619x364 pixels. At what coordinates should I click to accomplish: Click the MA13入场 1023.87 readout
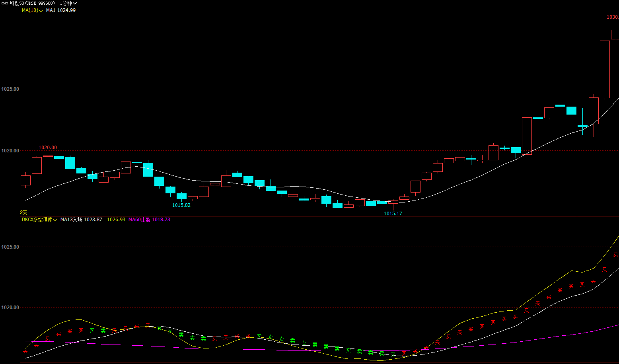pyautogui.click(x=81, y=220)
